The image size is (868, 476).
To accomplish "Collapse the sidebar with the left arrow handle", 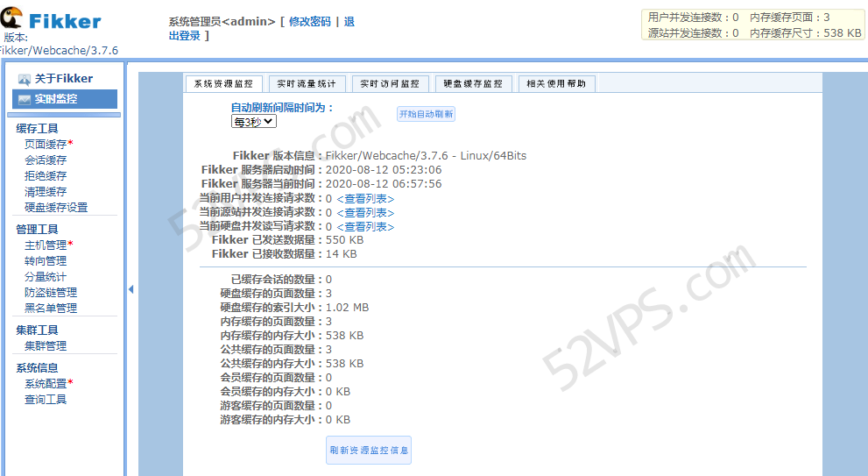I will (131, 289).
